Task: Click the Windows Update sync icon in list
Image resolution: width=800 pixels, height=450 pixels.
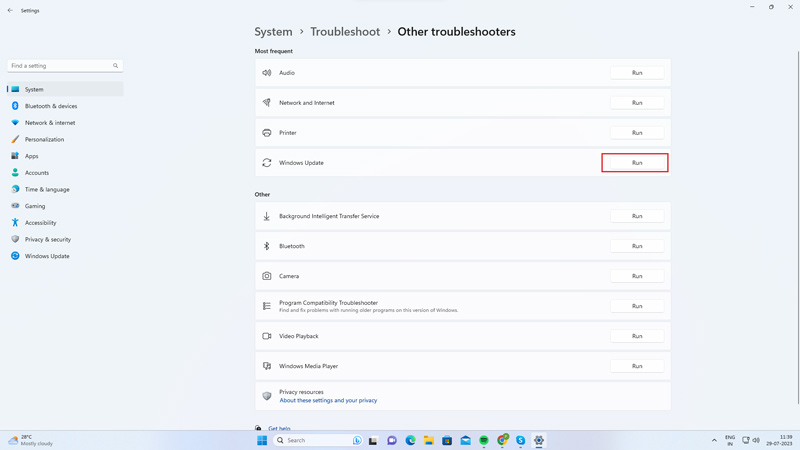Action: (266, 163)
